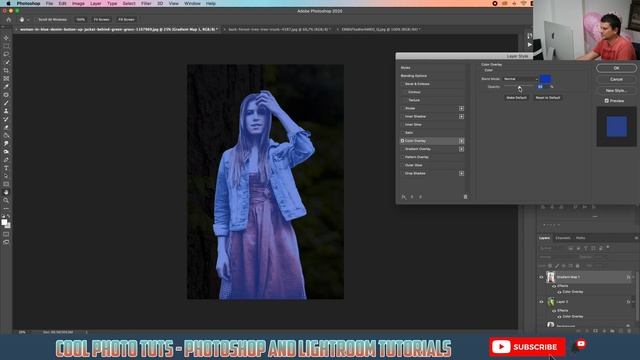
Task: Open the File menu
Action: pos(49,3)
